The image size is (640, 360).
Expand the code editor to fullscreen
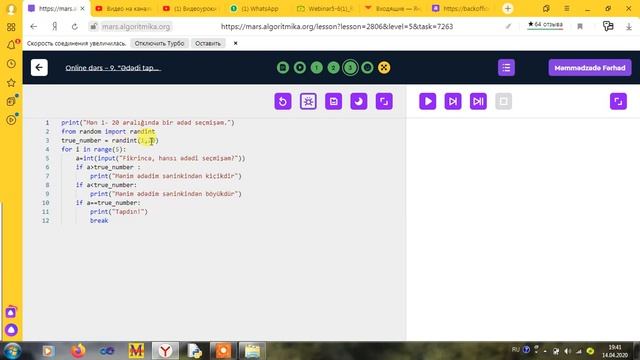[x=384, y=102]
